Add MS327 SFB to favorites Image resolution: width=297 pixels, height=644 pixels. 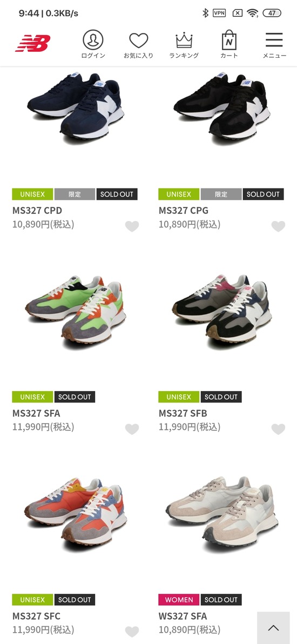[278, 429]
